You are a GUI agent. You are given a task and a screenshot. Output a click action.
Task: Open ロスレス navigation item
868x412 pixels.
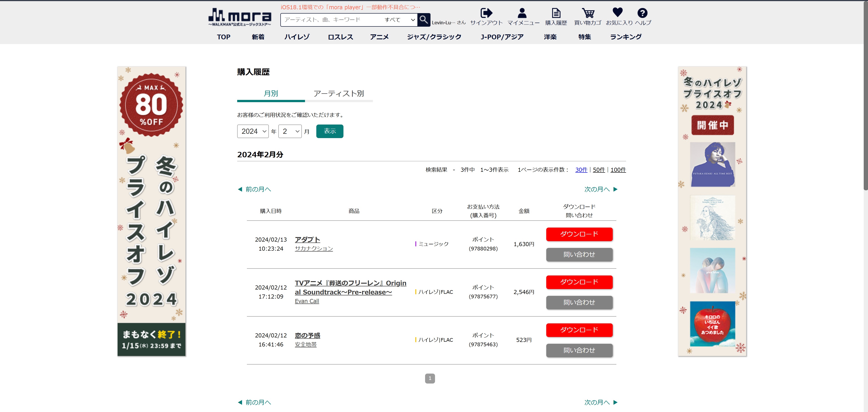pyautogui.click(x=340, y=37)
